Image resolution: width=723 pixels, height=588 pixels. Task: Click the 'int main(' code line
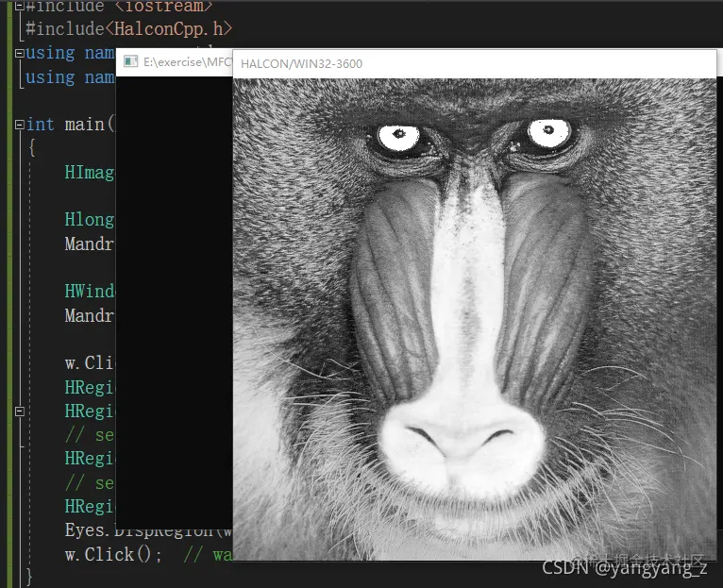[x=70, y=125]
